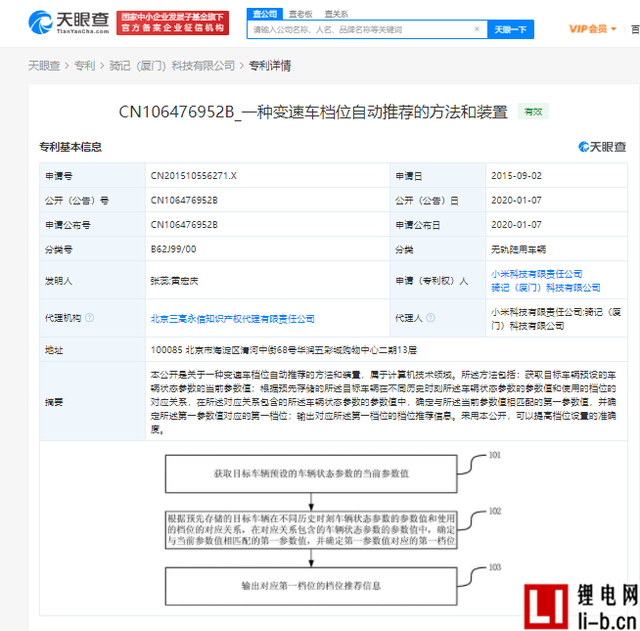The height and width of the screenshot is (631, 640).
Task: Click flowchart step 101 box
Action: (311, 473)
